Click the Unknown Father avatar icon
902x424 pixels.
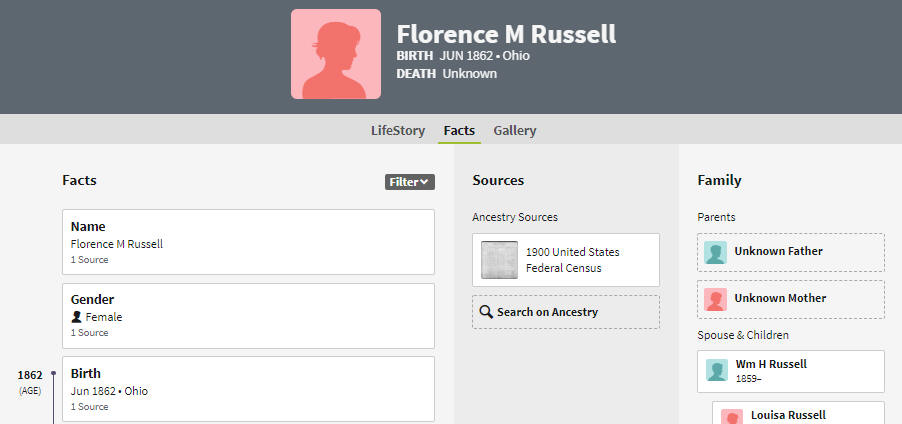pos(715,253)
